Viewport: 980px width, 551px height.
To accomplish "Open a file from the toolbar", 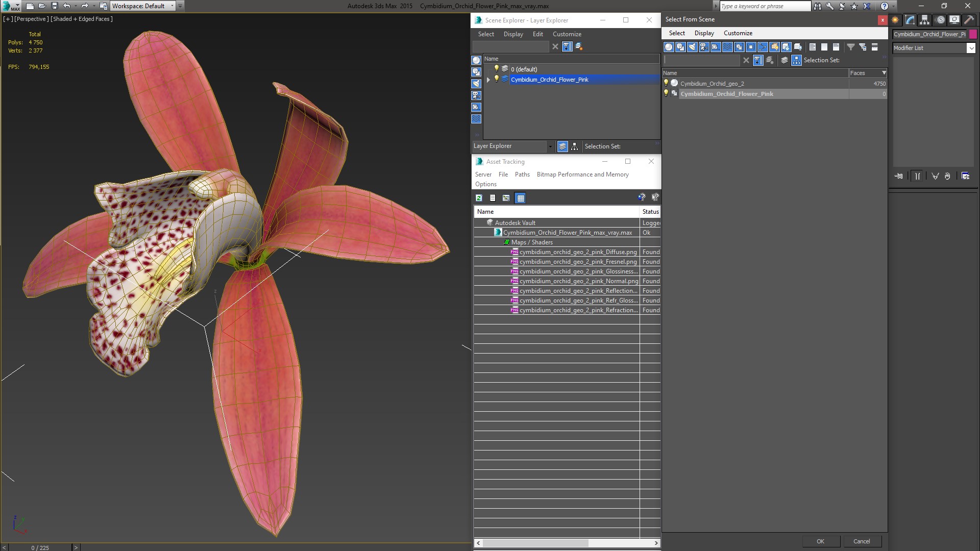I will (x=42, y=6).
